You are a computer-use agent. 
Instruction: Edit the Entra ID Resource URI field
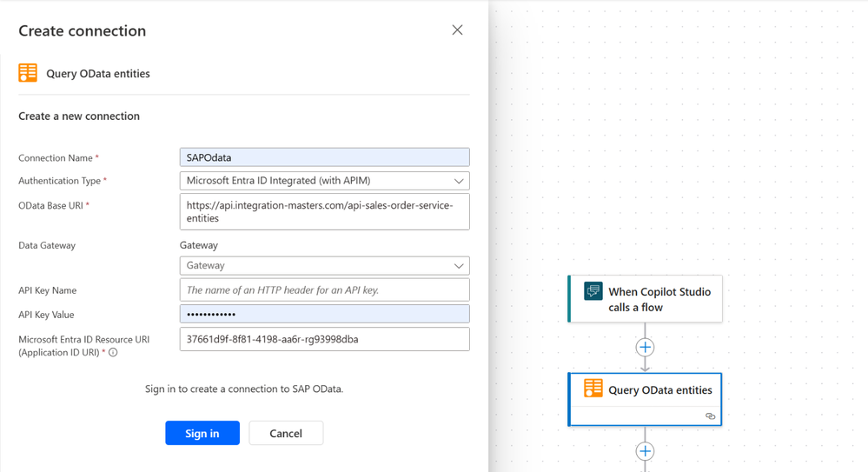(324, 339)
